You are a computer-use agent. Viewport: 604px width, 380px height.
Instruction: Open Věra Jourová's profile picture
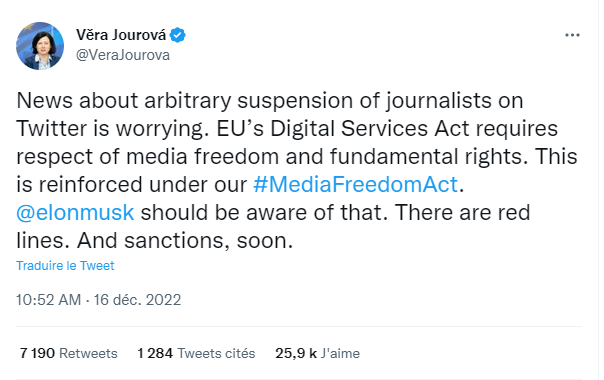[x=40, y=46]
